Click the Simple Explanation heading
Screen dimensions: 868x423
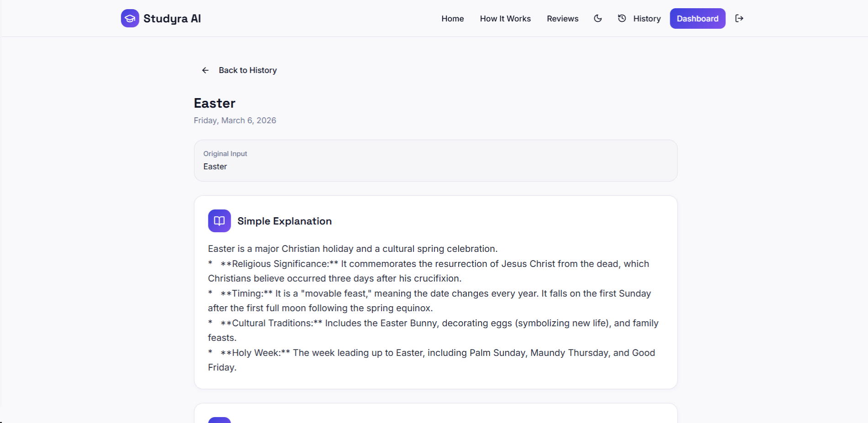click(x=285, y=221)
